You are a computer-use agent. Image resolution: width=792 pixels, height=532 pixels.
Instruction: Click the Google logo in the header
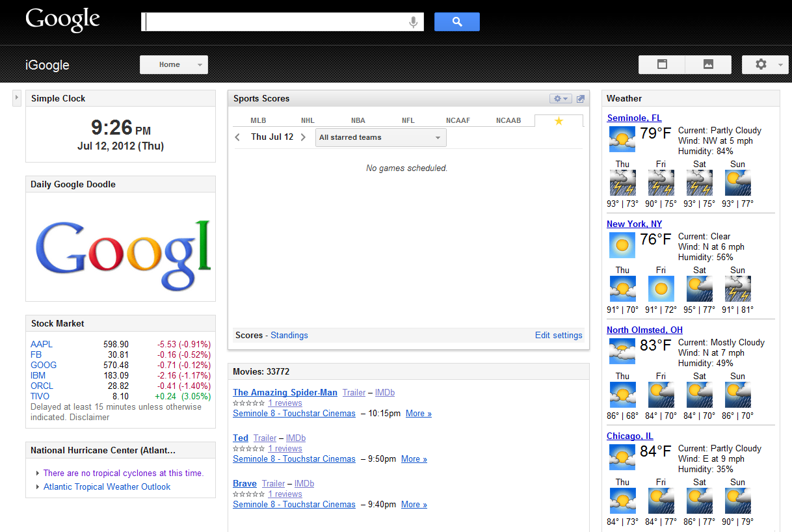click(x=62, y=21)
